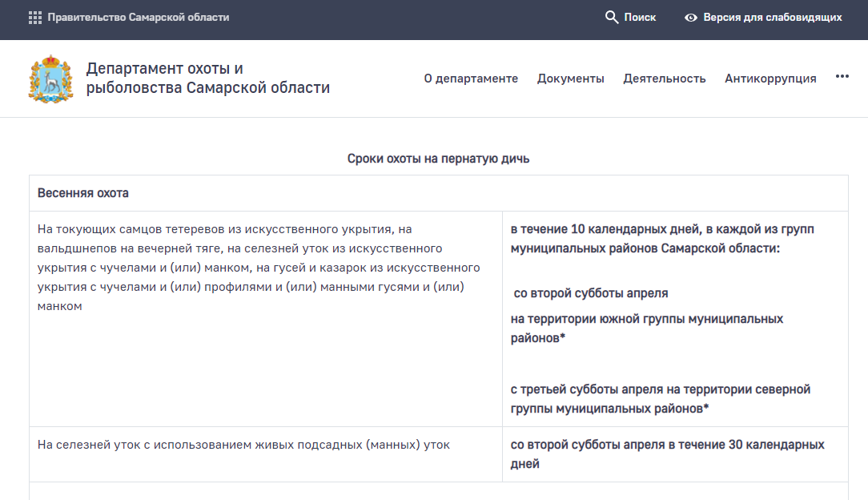This screenshot has height=500, width=868.
Task: Click the Сроки охоты на пернатую дичь heading
Action: click(x=438, y=159)
